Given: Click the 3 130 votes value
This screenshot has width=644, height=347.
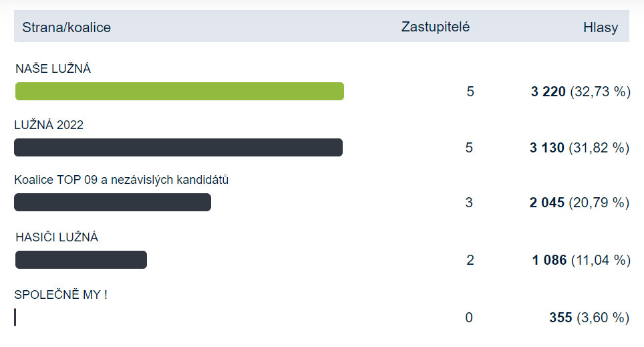Looking at the screenshot, I should pyautogui.click(x=546, y=148).
